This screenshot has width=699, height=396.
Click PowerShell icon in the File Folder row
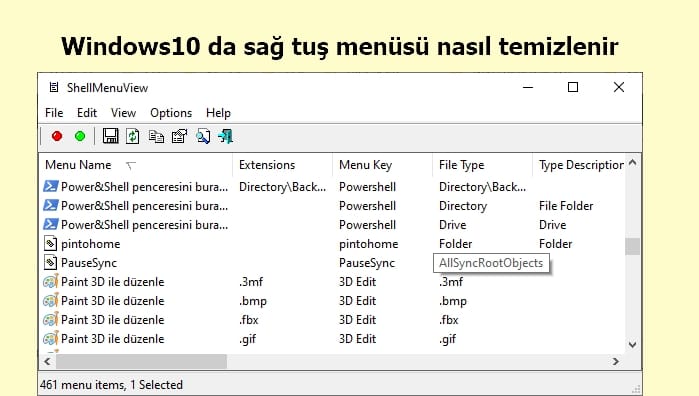pyautogui.click(x=51, y=206)
